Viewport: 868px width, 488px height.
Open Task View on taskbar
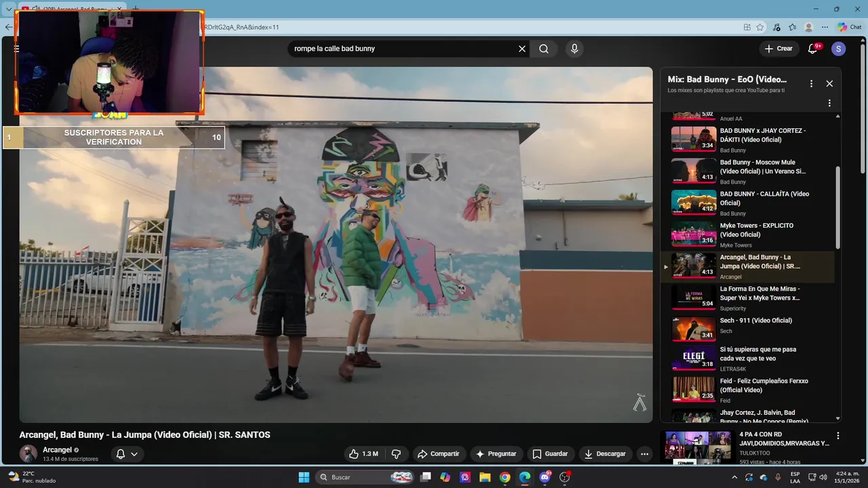pyautogui.click(x=425, y=477)
